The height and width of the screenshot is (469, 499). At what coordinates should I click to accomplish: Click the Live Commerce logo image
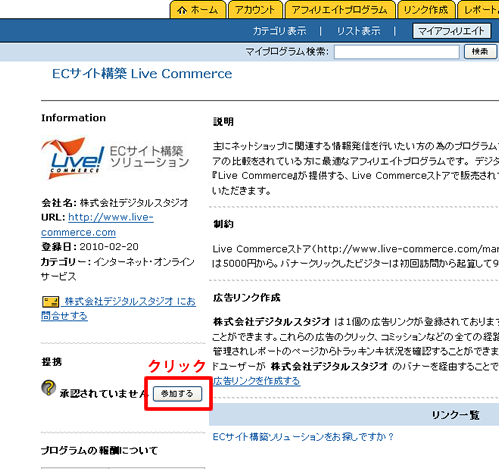pyautogui.click(x=115, y=158)
